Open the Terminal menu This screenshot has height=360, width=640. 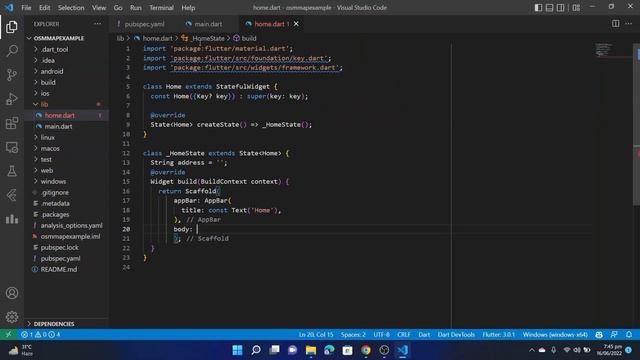(161, 7)
